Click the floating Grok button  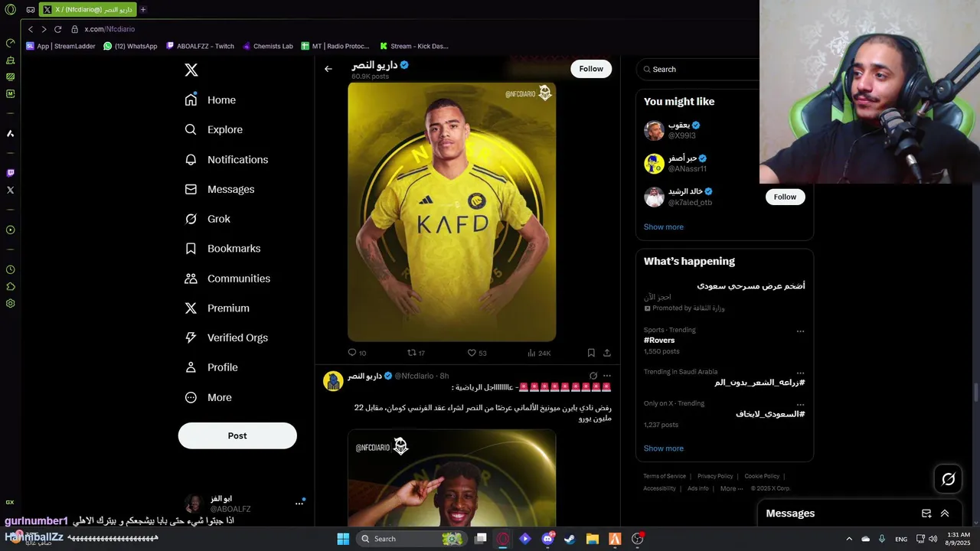949,479
